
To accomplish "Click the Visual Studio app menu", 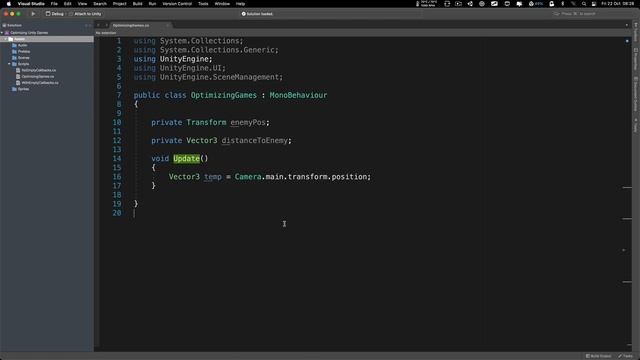I will (x=31, y=4).
